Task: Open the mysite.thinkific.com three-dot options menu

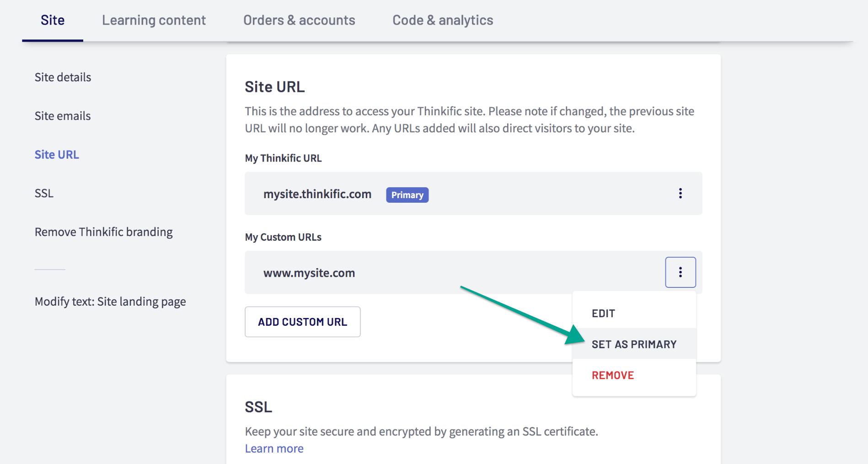Action: tap(680, 193)
